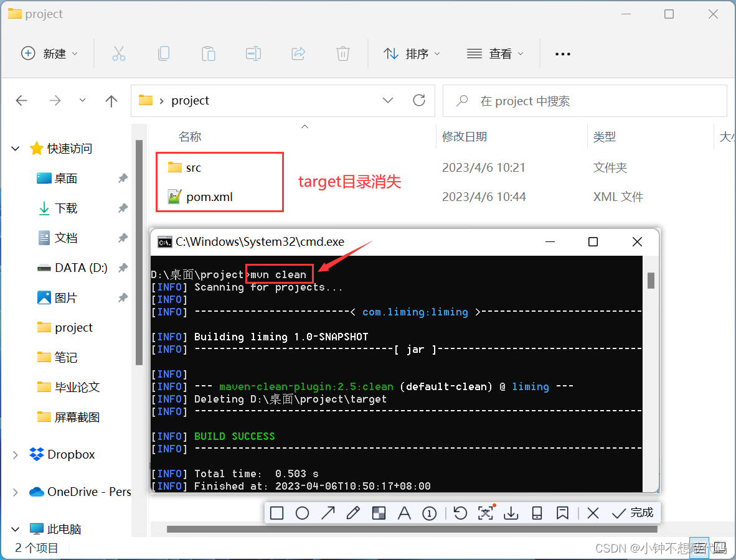Screen dimensions: 736x560
Task: Click the rename icon in toolbar
Action: pos(253,54)
